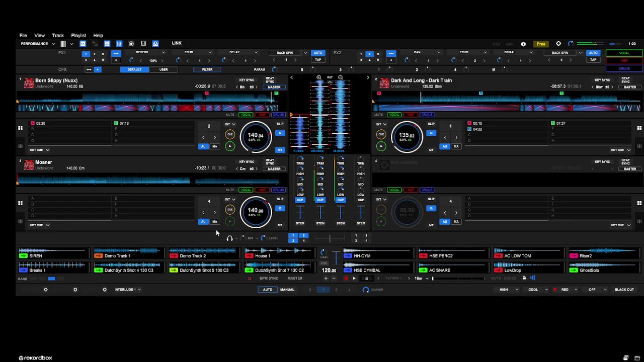
Task: Enable BEAT SYNC on Dark Train deck
Action: pos(625,80)
